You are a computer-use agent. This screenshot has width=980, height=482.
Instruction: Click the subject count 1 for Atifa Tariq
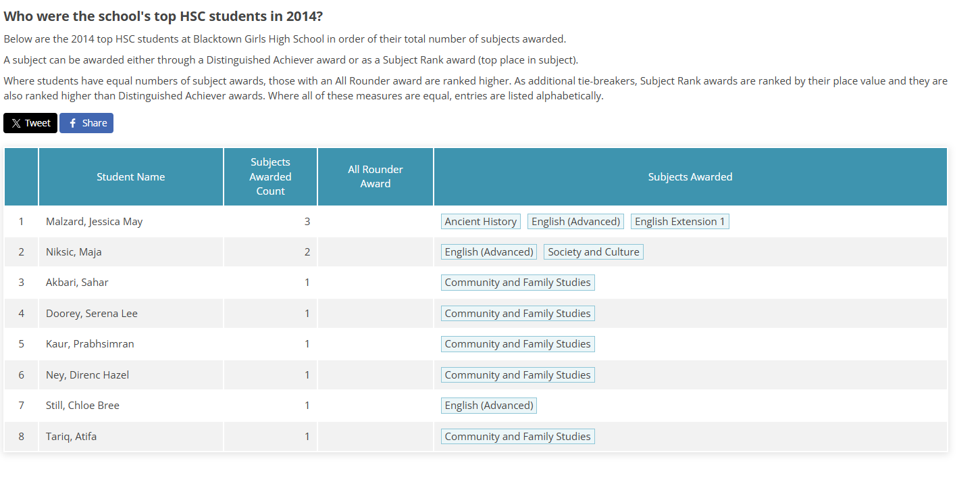click(x=307, y=437)
